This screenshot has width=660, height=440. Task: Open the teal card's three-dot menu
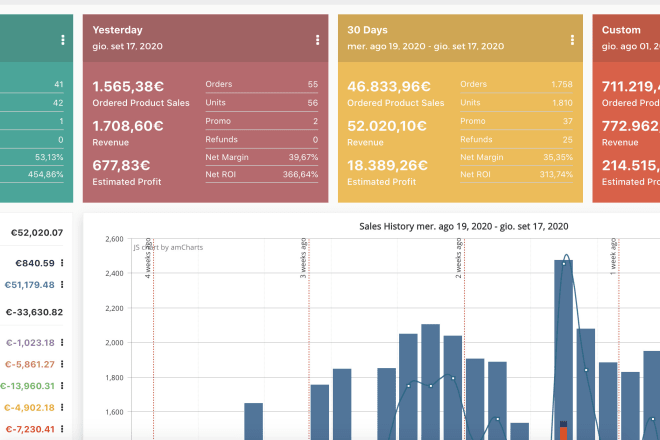click(x=63, y=40)
